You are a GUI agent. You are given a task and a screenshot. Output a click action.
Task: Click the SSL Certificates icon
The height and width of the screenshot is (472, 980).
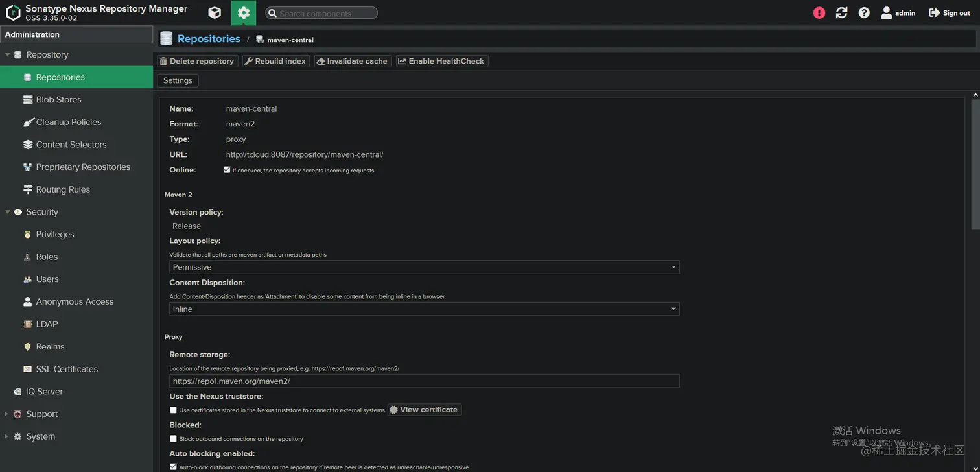pyautogui.click(x=27, y=369)
